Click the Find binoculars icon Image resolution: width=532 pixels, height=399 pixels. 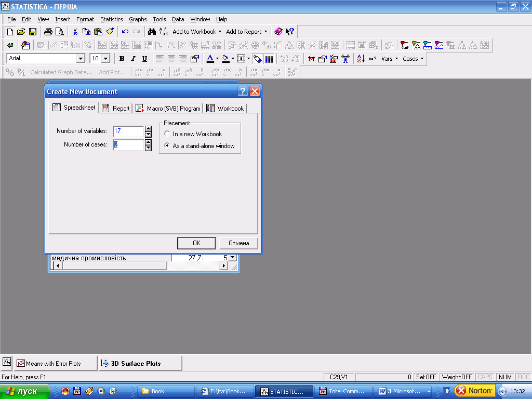click(x=152, y=32)
